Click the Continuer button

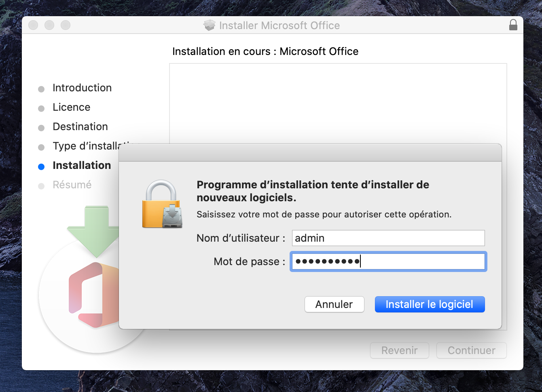tap(471, 350)
